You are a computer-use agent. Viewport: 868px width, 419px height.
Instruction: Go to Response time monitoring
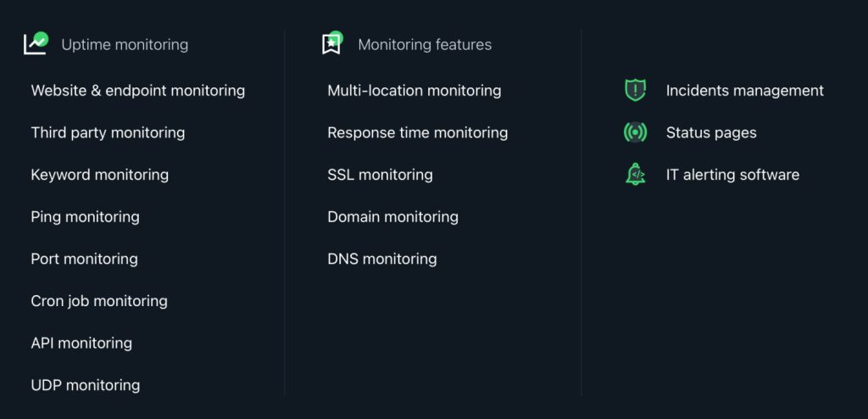417,132
